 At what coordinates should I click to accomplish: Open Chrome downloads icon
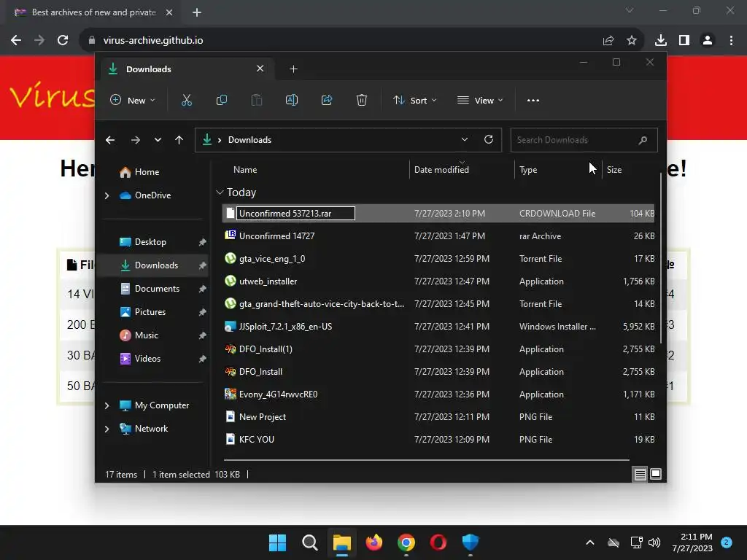[660, 41]
